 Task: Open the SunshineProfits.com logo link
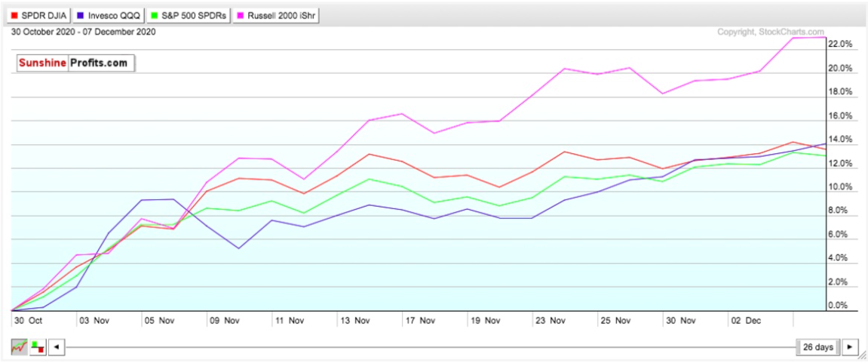coord(75,63)
